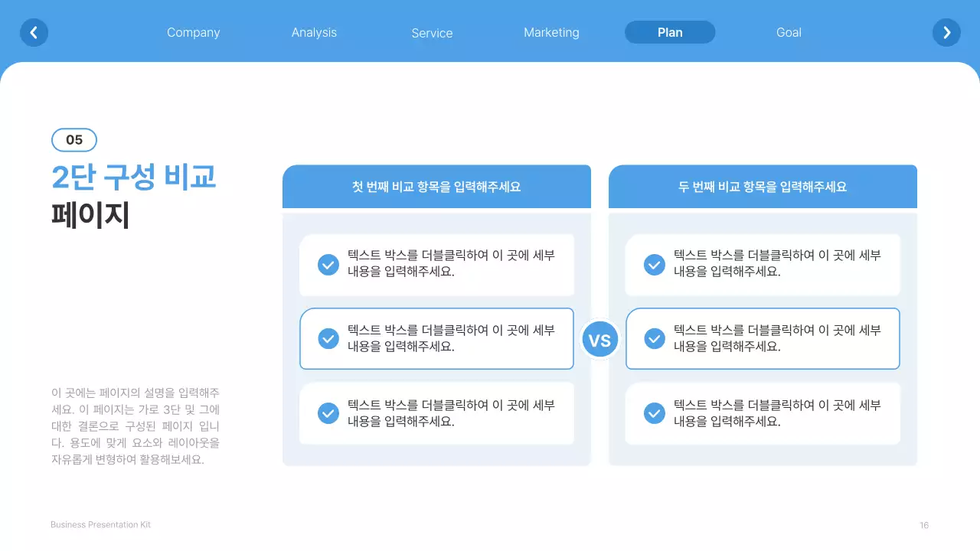Click the Business Presentation Kit footer text
980x551 pixels.
tap(100, 524)
